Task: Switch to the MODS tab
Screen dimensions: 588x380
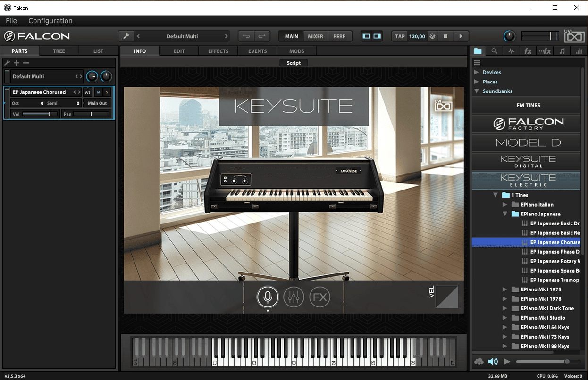Action: (x=297, y=51)
